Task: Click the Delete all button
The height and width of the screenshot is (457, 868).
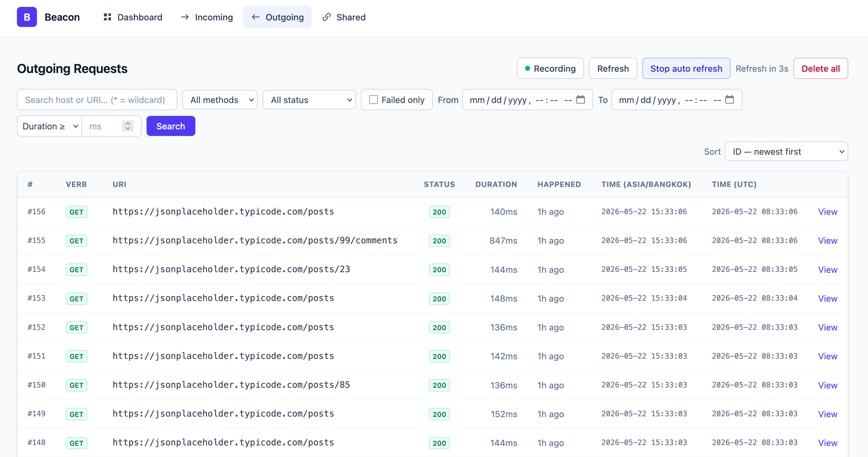Action: 820,68
